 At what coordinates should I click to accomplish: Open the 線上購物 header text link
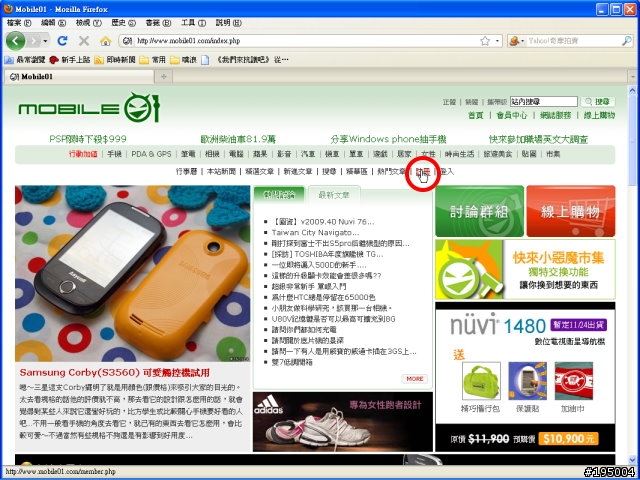point(599,116)
